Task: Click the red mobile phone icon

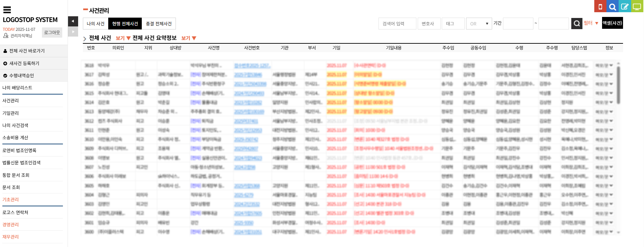Action: [600, 6]
